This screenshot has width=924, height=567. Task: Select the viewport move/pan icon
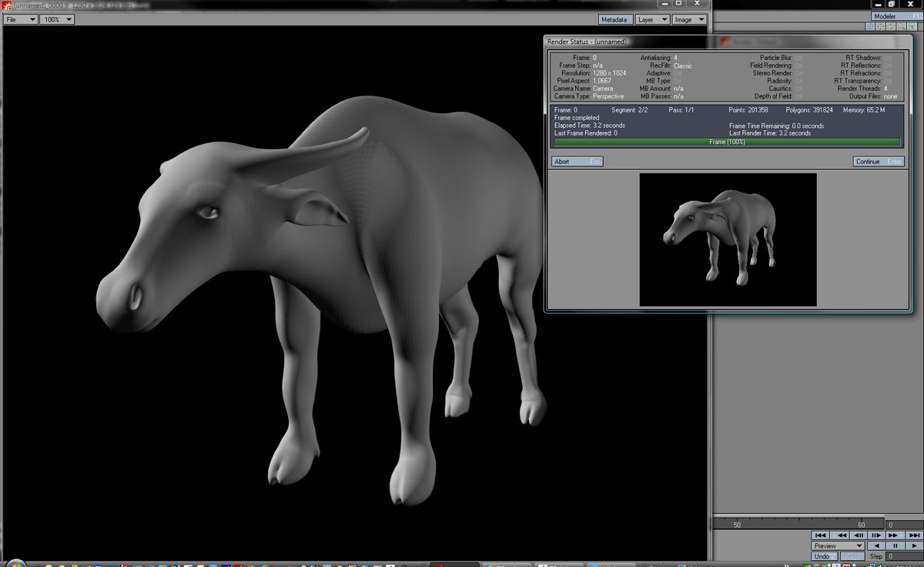[880, 26]
